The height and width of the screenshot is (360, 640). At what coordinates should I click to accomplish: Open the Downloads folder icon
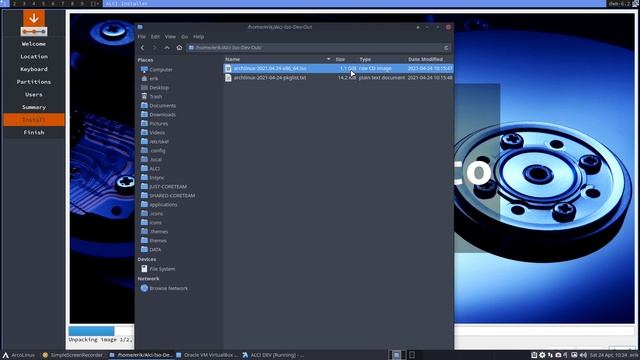coord(144,114)
